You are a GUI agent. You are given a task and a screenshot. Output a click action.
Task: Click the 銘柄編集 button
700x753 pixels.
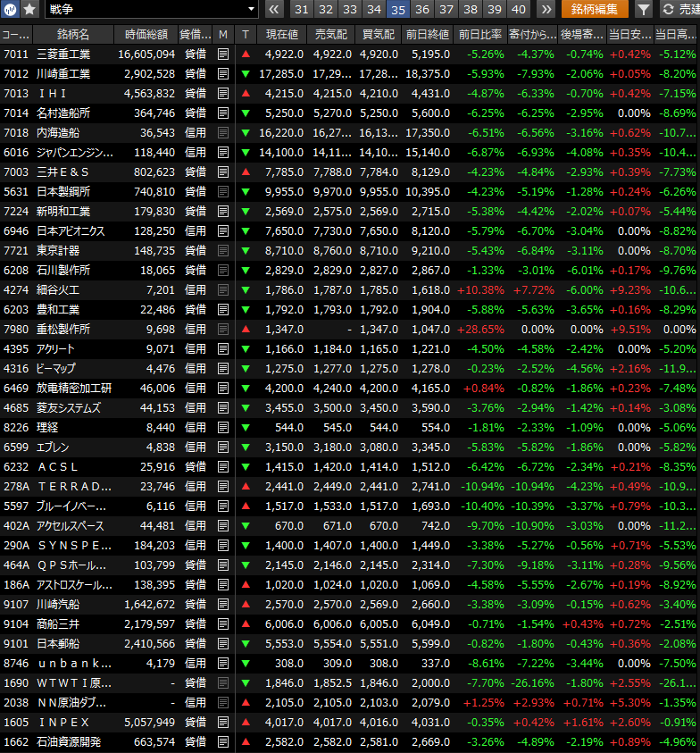pyautogui.click(x=595, y=10)
